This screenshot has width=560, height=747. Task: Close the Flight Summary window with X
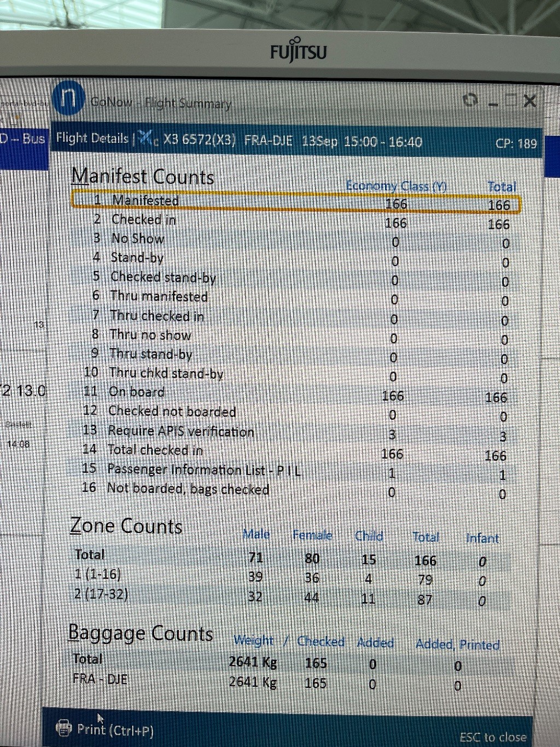pyautogui.click(x=529, y=101)
